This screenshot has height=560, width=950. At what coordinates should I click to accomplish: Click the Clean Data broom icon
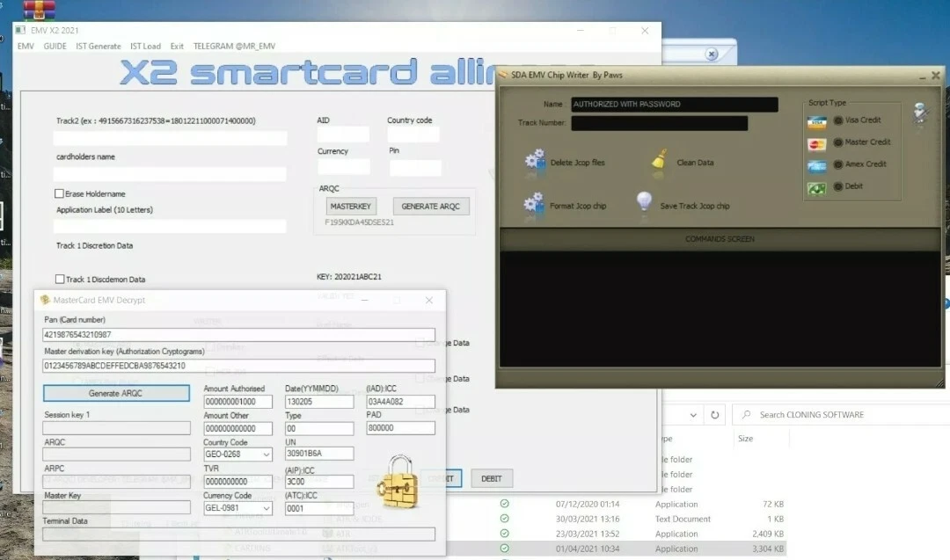pos(659,160)
